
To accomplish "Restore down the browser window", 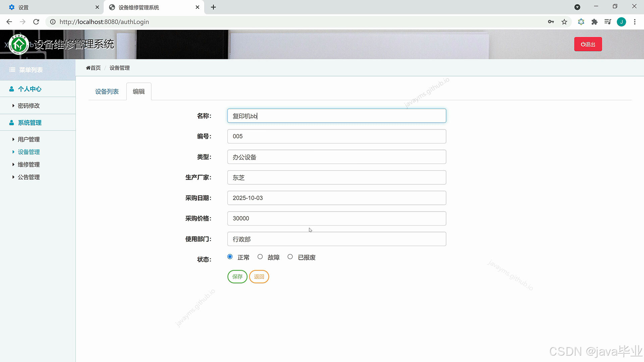I will pyautogui.click(x=615, y=6).
